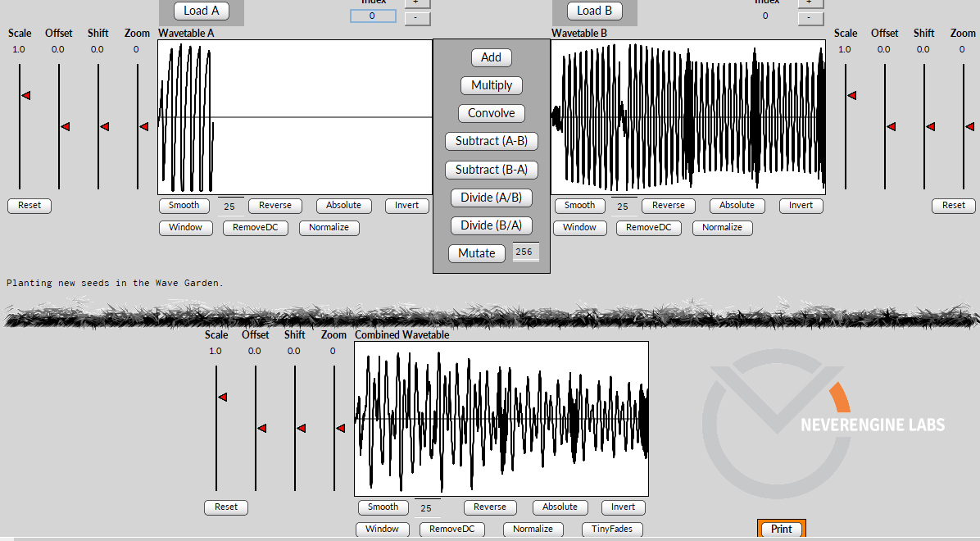Viewport: 980px width, 541px height.
Task: Normalize the Combined Wavetable
Action: tap(533, 530)
